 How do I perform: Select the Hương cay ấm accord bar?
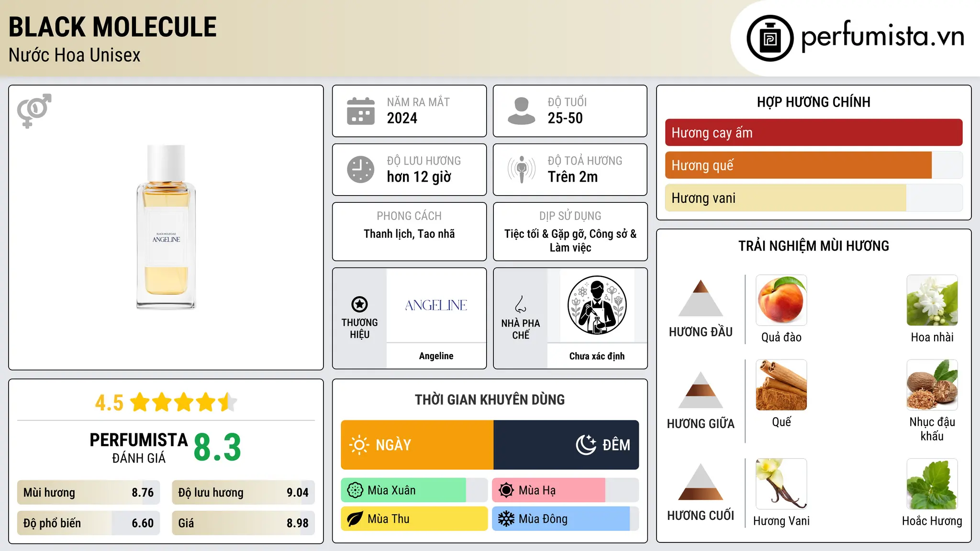click(813, 132)
